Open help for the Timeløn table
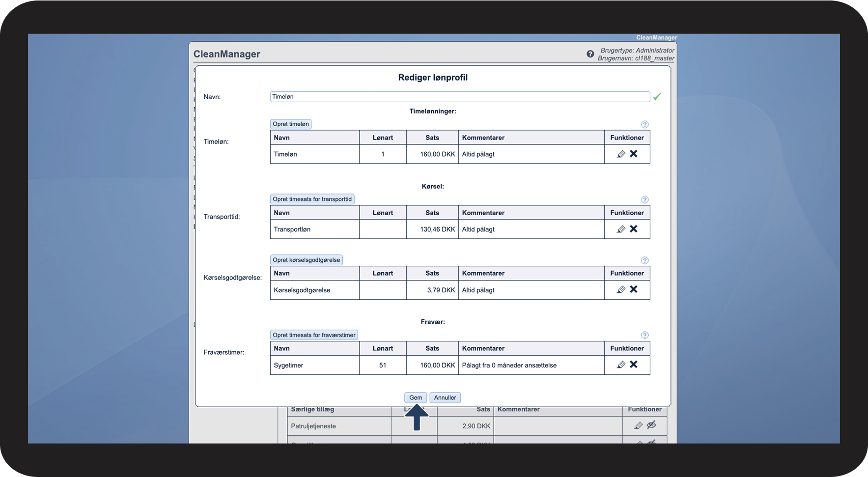The image size is (868, 477). (x=644, y=125)
